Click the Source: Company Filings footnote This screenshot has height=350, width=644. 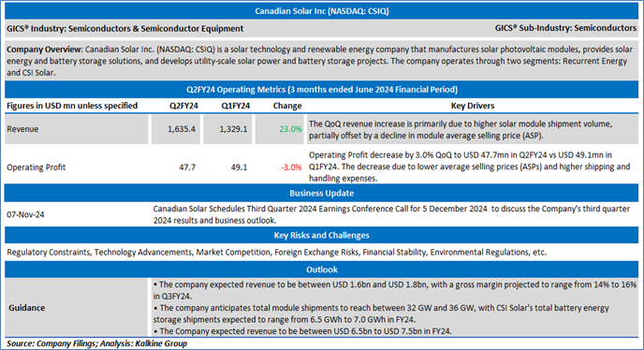97,343
